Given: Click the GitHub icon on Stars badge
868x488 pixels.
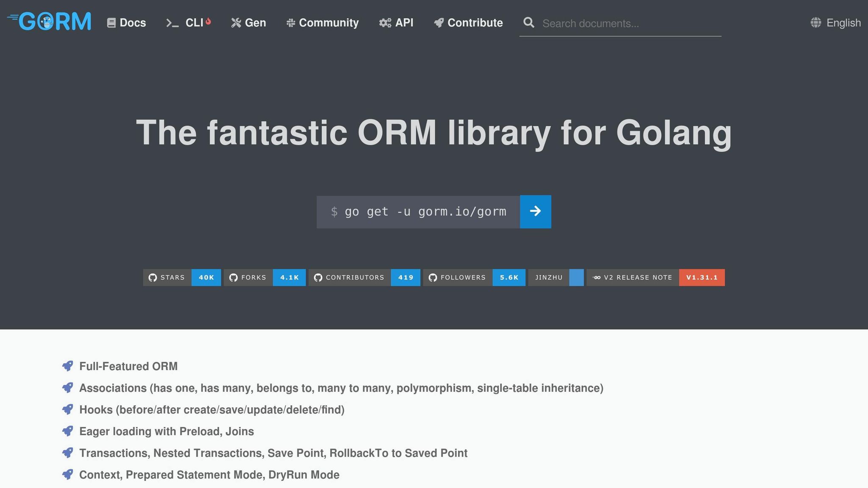Looking at the screenshot, I should tap(153, 277).
